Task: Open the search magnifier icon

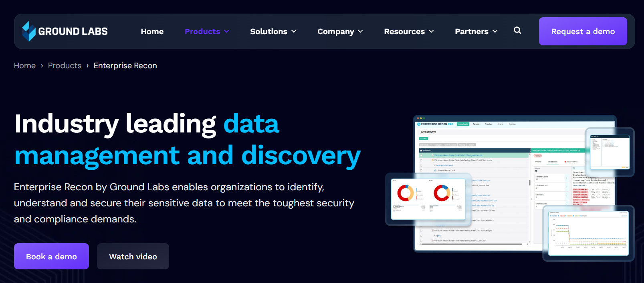Action: point(517,31)
